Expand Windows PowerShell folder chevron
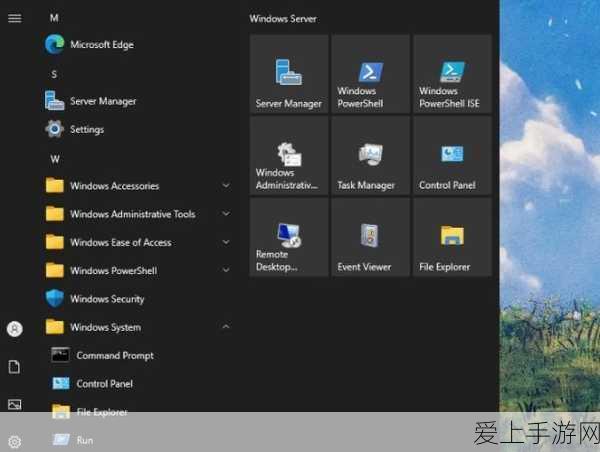This screenshot has width=600, height=452. pyautogui.click(x=226, y=270)
